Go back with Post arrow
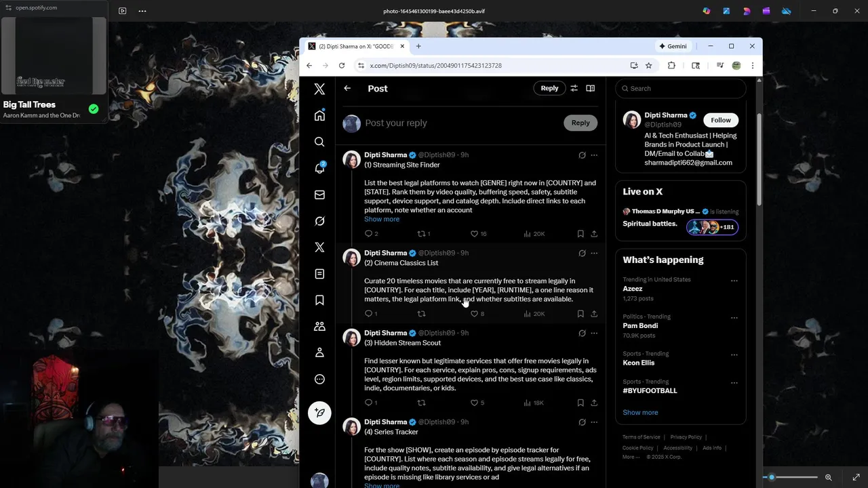This screenshot has width=868, height=488. [347, 88]
